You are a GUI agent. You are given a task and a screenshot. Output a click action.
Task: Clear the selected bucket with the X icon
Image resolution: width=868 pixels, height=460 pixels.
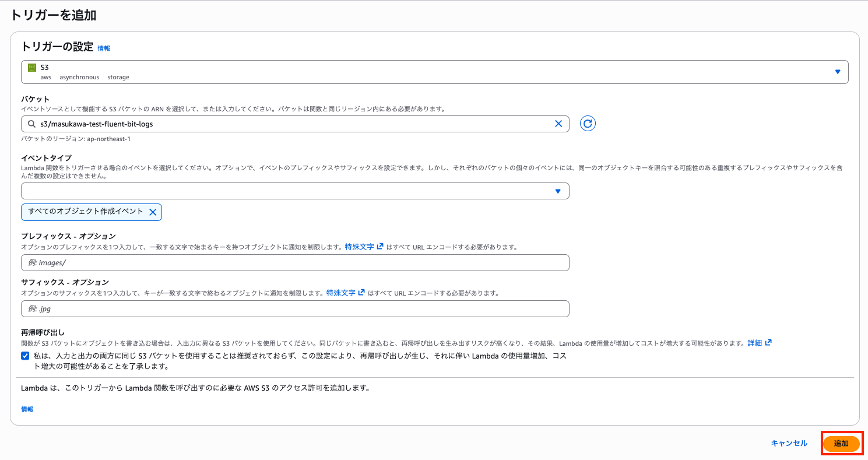click(558, 124)
